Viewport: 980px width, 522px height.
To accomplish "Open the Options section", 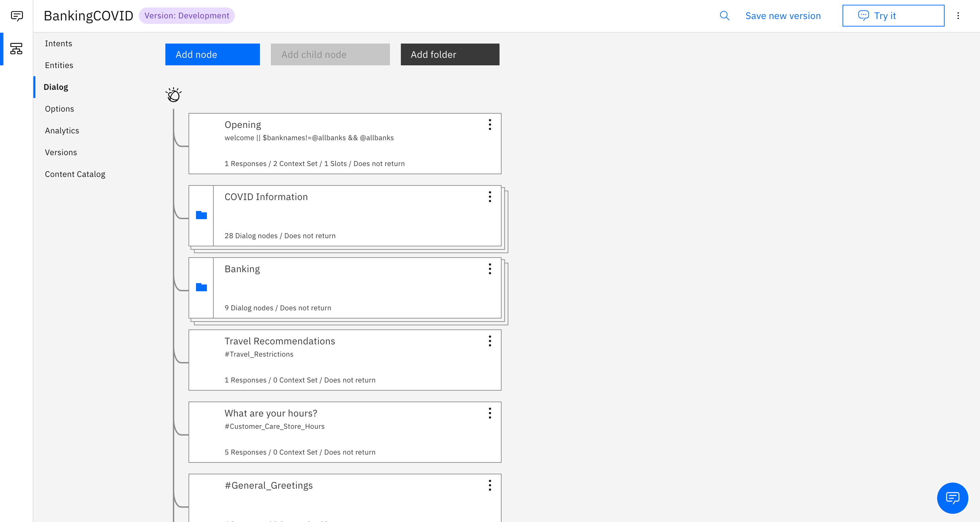I will tap(59, 109).
